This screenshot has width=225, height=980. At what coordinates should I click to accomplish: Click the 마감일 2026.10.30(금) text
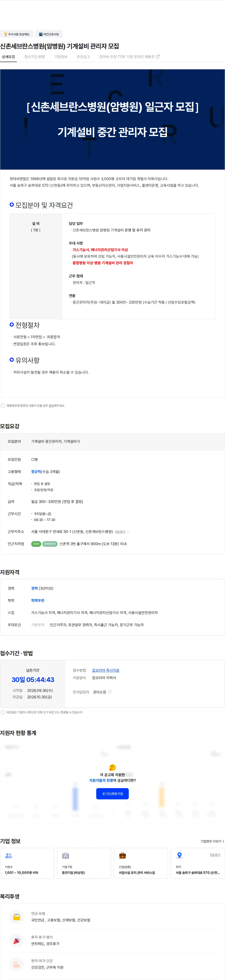[32, 697]
